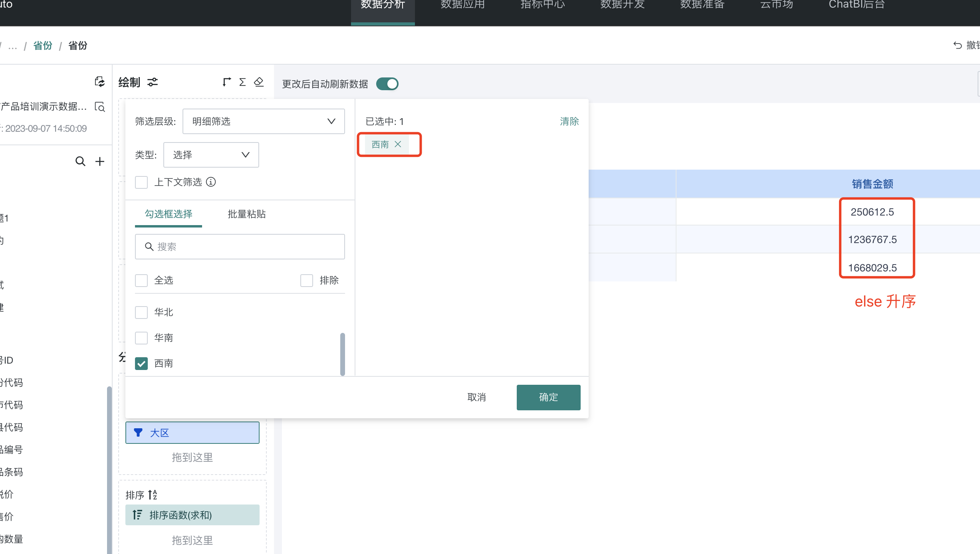Enable the 排除 checkbox
The width and height of the screenshot is (980, 554).
(306, 280)
